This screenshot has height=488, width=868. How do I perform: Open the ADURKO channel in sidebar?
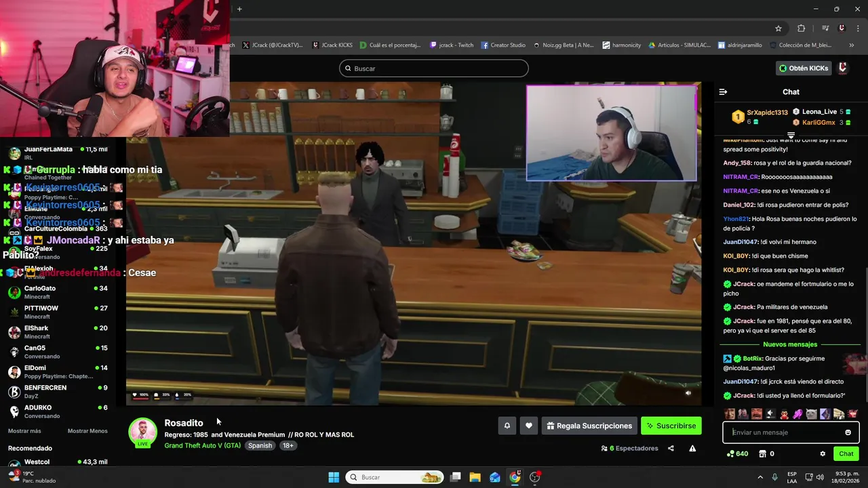tap(58, 411)
